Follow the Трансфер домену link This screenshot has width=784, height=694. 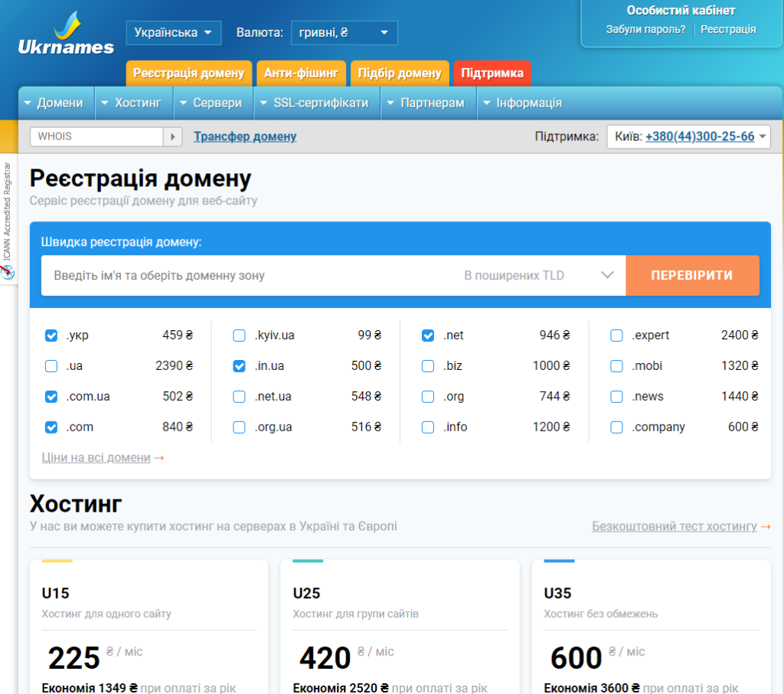[245, 136]
